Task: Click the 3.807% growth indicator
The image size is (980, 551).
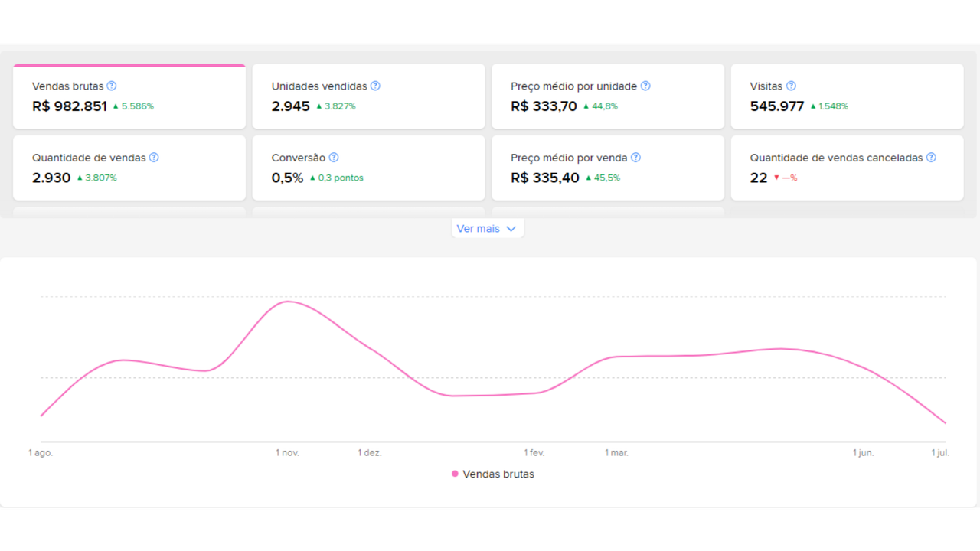Action: click(96, 178)
